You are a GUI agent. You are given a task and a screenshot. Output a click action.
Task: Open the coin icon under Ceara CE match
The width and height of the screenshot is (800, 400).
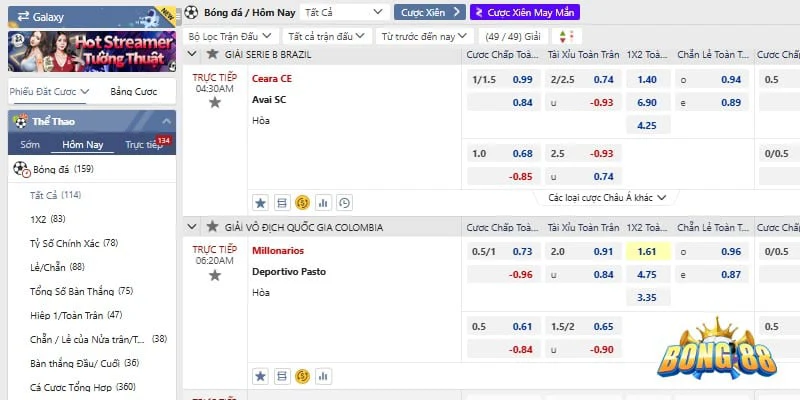(302, 202)
